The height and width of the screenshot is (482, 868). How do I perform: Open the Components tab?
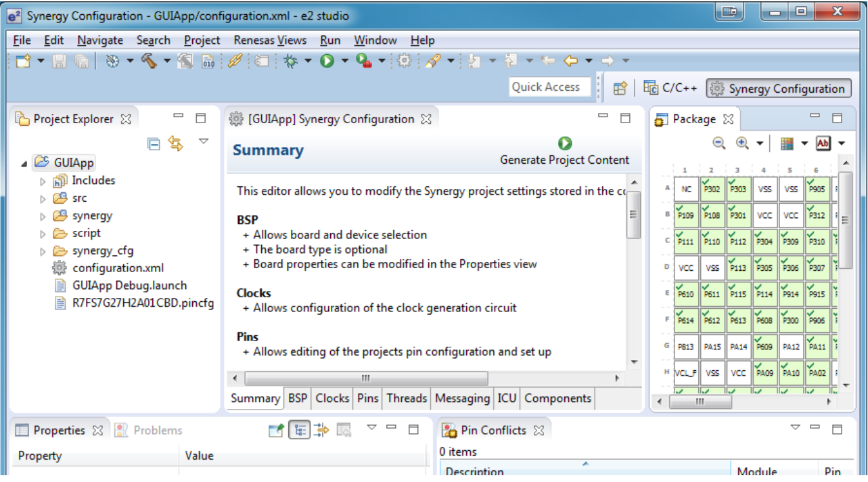click(x=557, y=398)
